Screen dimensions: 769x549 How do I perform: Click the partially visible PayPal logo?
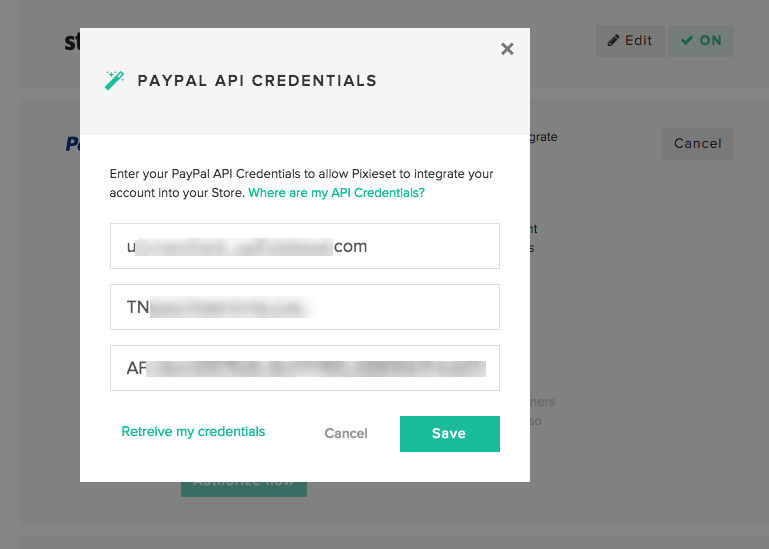pos(73,144)
